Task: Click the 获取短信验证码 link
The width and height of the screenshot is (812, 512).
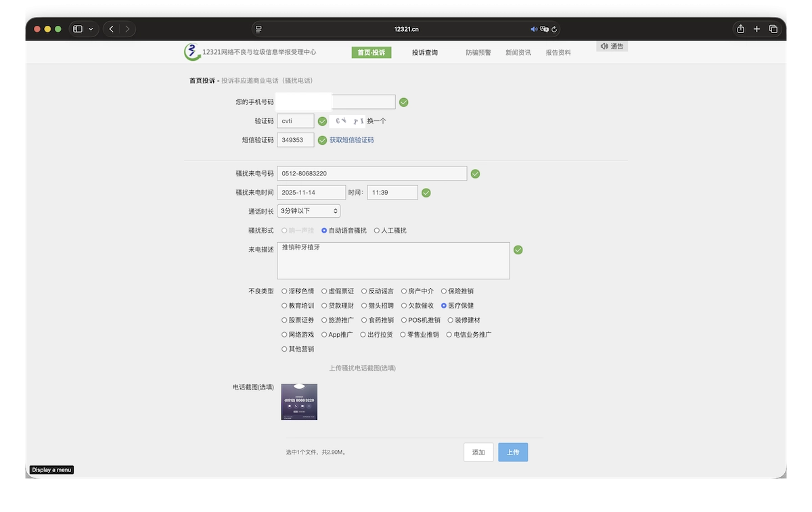Action: pyautogui.click(x=351, y=140)
